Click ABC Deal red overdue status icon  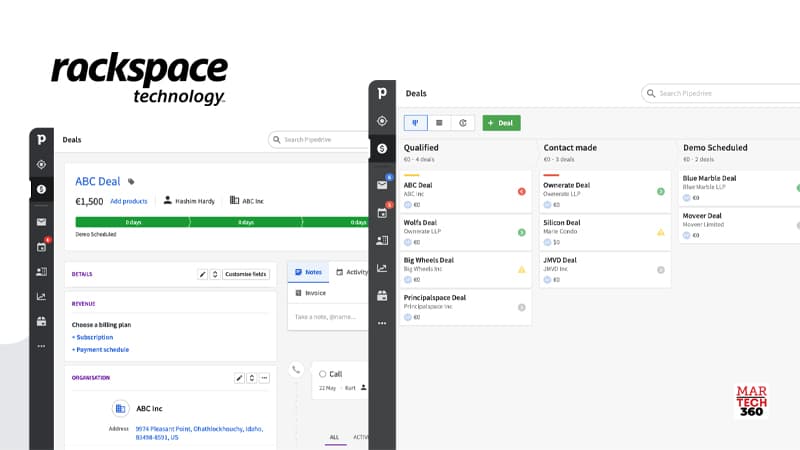521,191
